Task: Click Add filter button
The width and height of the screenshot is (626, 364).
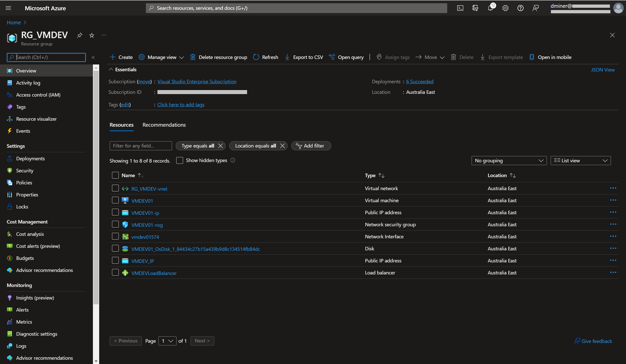Action: tap(311, 146)
